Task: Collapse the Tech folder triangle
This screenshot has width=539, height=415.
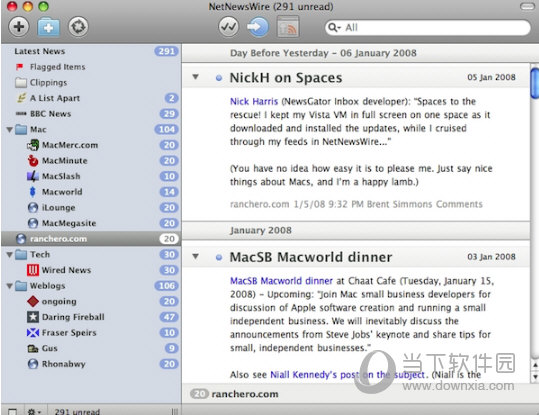Action: click(10, 255)
